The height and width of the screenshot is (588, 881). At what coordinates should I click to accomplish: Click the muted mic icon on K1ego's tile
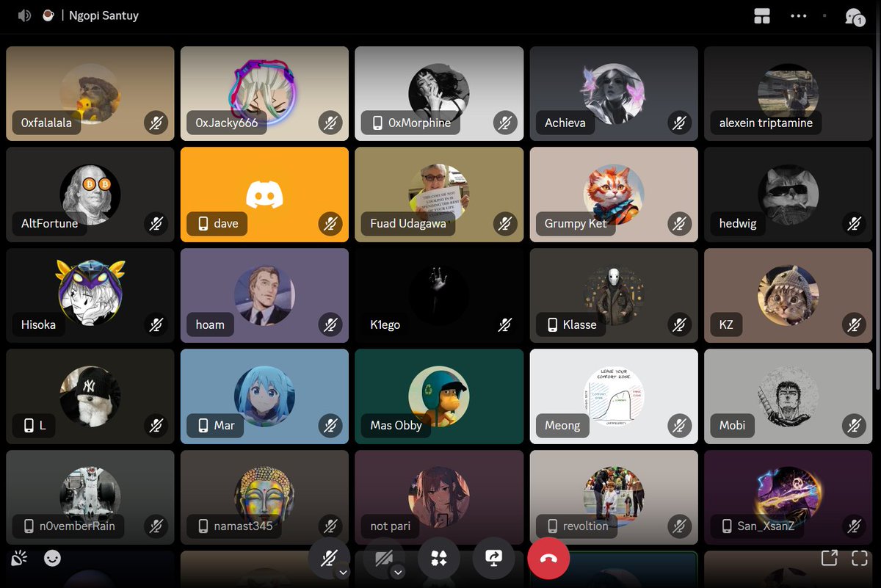coord(505,324)
